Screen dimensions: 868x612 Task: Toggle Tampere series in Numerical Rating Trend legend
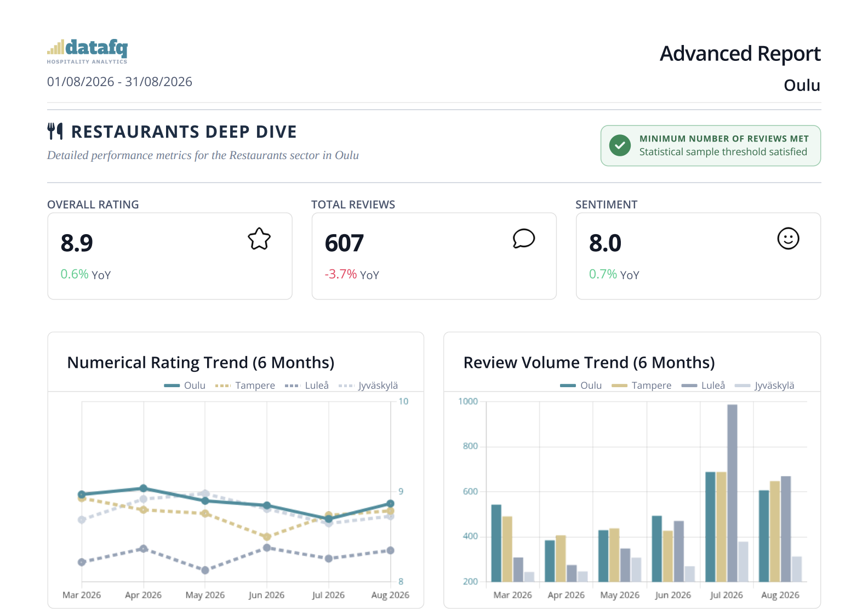(x=245, y=386)
